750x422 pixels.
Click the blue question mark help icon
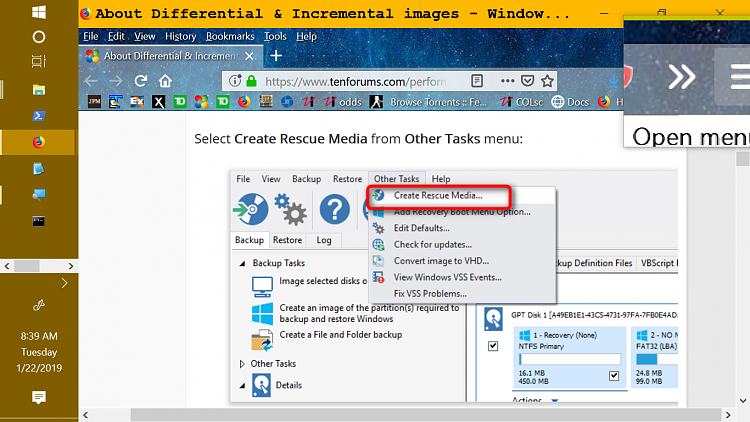pyautogui.click(x=334, y=209)
